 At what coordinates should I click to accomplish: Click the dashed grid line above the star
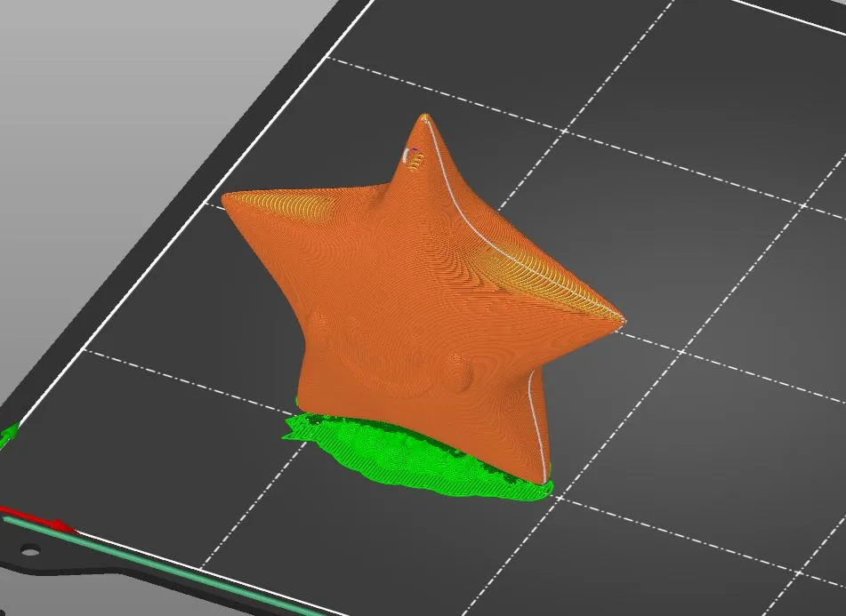point(418,84)
